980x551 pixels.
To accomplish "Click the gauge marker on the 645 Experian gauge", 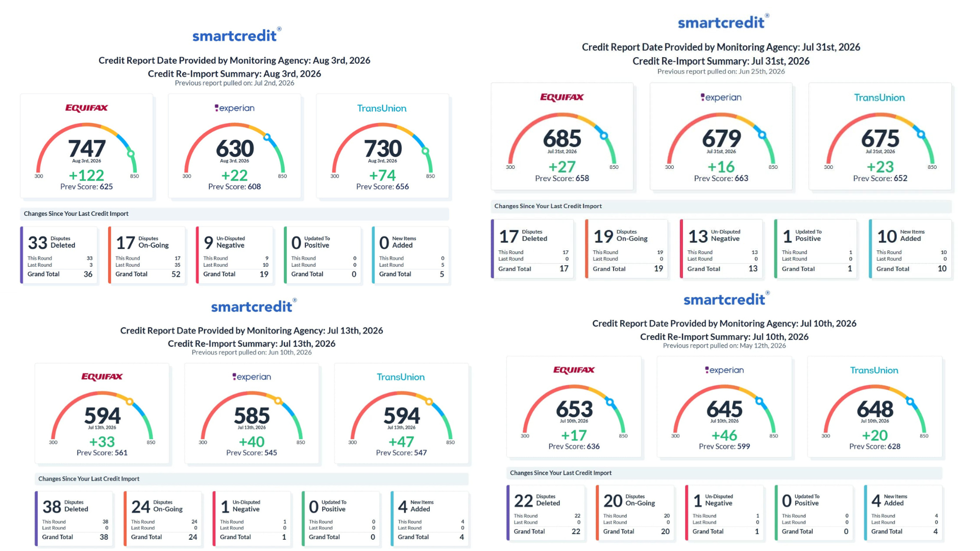I will click(x=759, y=401).
